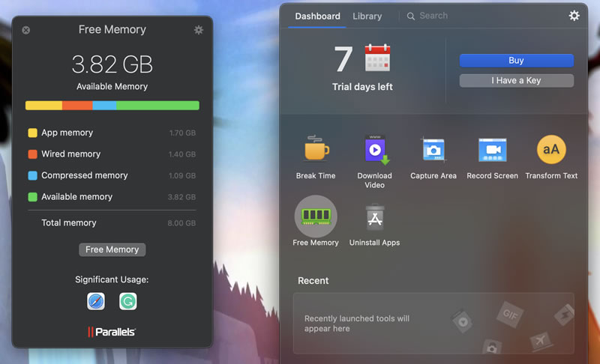Click the '8.00 GB' total value
The image size is (600, 364).
pos(181,223)
